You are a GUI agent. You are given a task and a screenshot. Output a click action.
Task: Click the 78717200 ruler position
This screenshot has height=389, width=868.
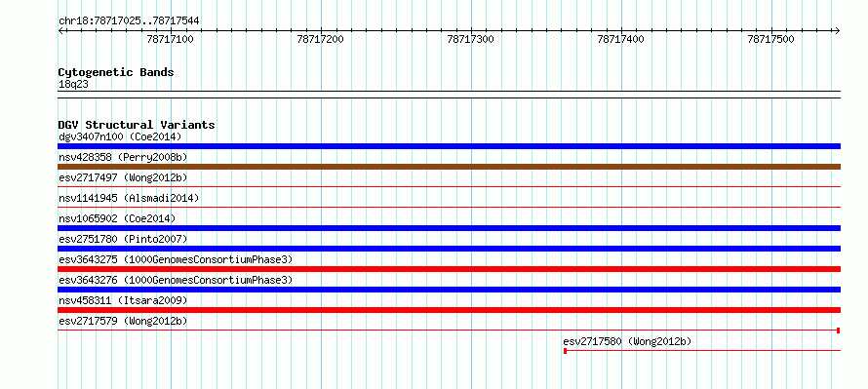[x=321, y=39]
